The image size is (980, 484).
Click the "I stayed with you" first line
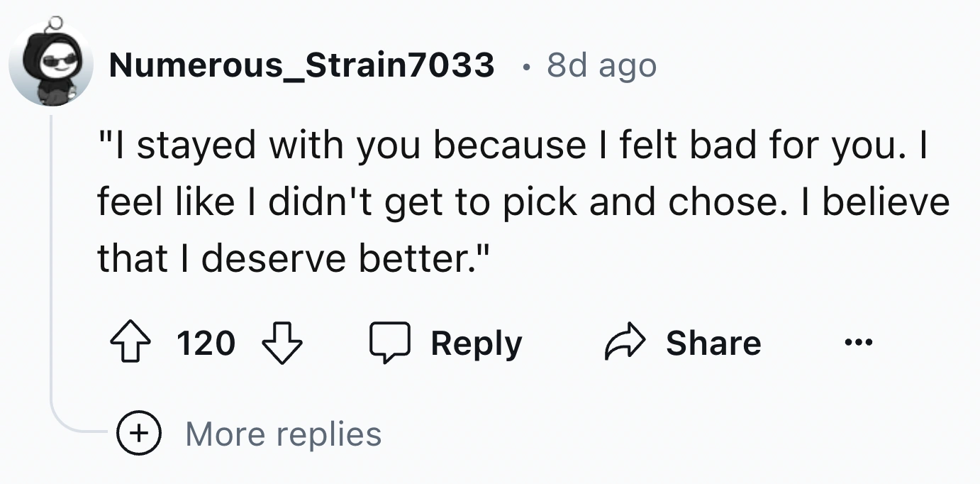click(512, 145)
